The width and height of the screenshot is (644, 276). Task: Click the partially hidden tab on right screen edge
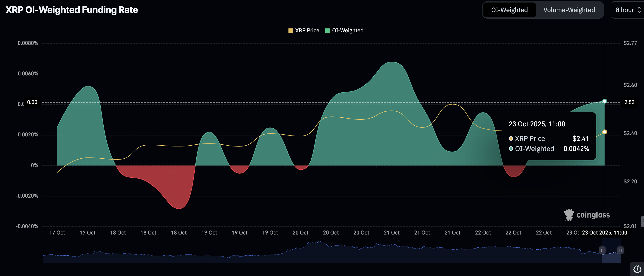pos(642,221)
